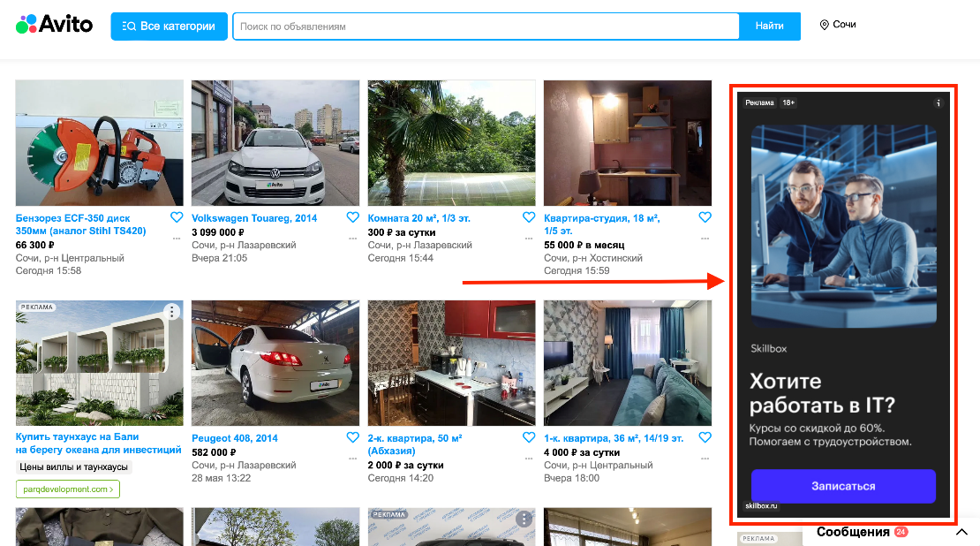Viewport: 980px width, 546px height.
Task: Heart the 2-к. квартира Абхазия listing
Action: click(529, 437)
